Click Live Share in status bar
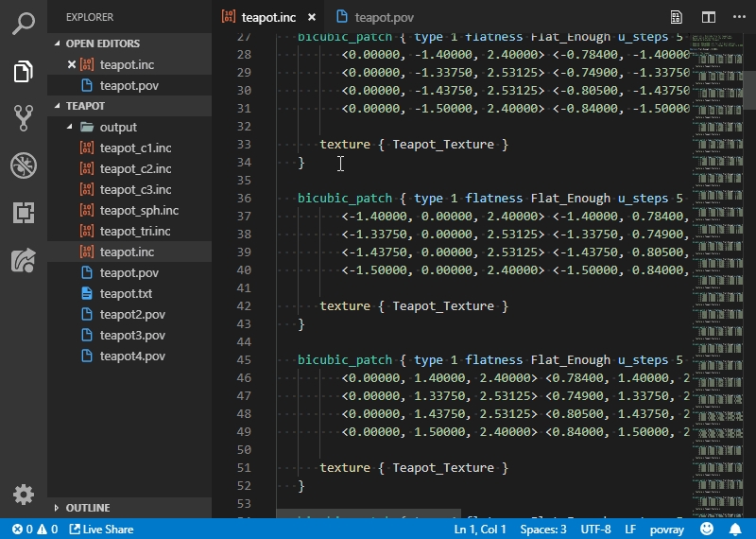 (100, 530)
